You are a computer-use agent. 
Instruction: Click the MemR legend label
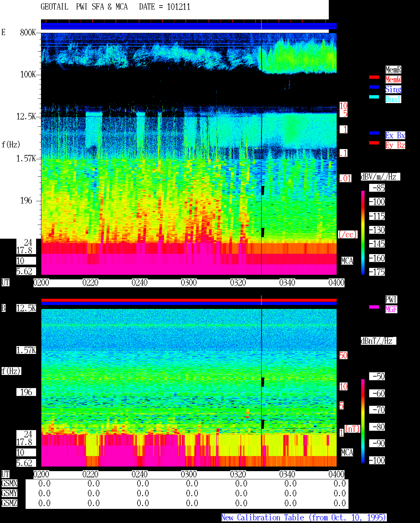pyautogui.click(x=393, y=70)
